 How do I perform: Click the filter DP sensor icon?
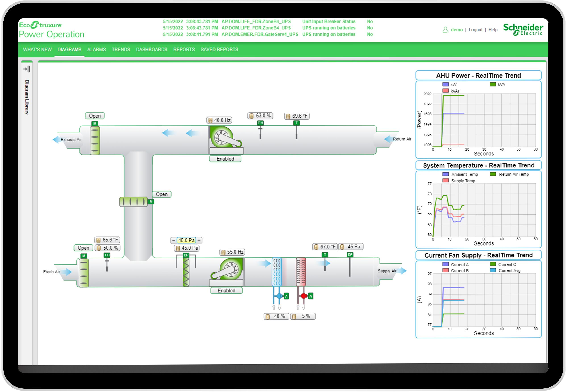[186, 256]
